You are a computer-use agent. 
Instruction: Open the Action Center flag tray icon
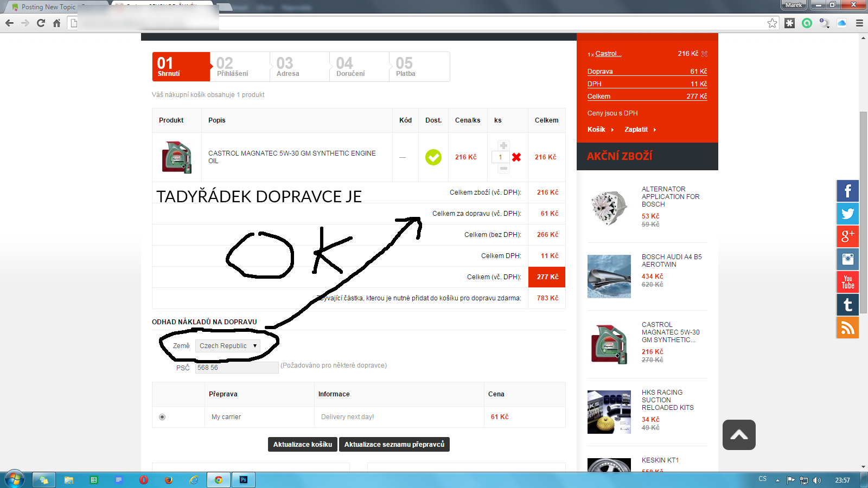(x=790, y=480)
